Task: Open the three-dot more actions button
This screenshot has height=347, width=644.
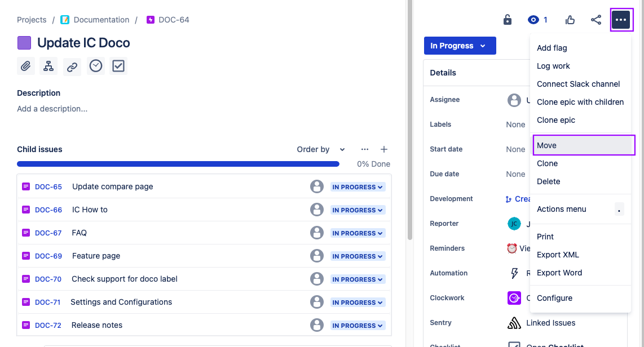Action: point(621,20)
